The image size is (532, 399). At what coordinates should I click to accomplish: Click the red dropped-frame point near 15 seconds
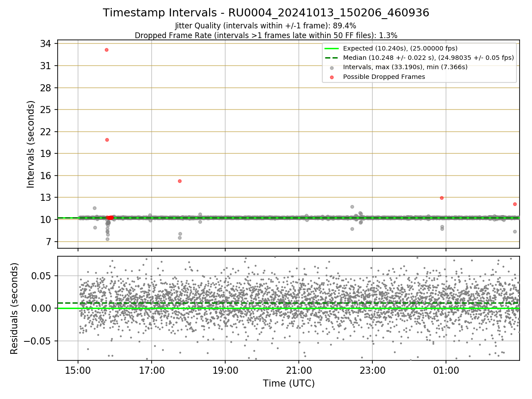180,181
